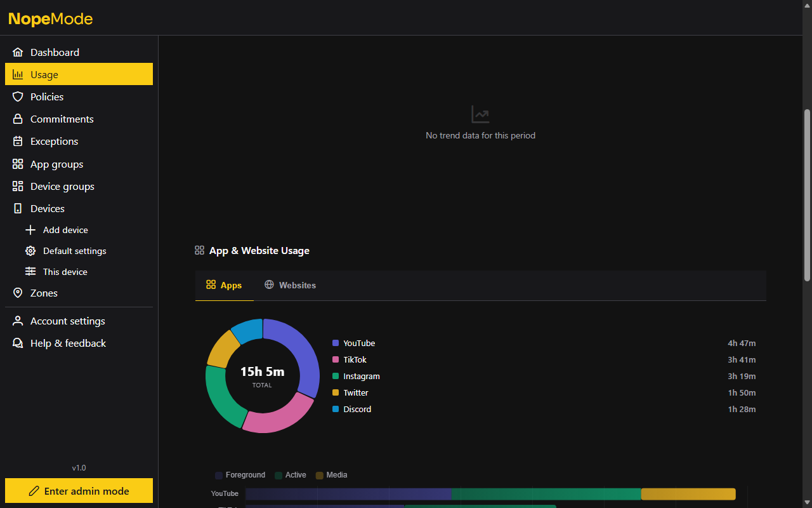Toggle the Foreground chart legend item

click(240, 475)
